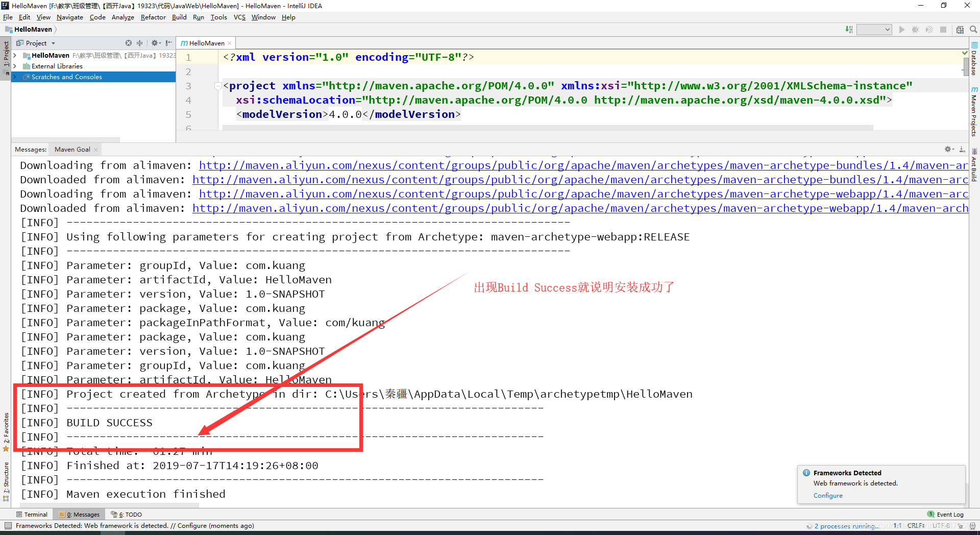
Task: Toggle the 2: Favorites tool window
Action: [x=6, y=432]
